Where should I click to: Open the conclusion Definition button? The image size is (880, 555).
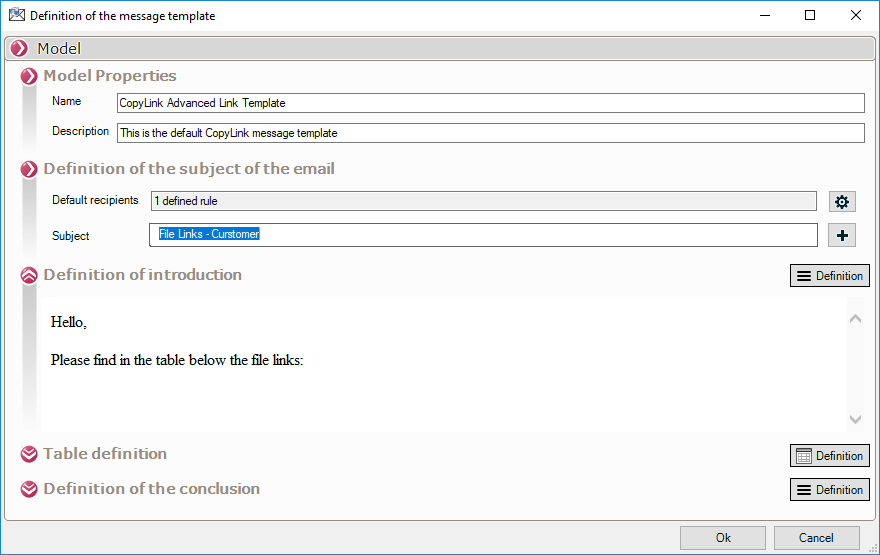(829, 490)
